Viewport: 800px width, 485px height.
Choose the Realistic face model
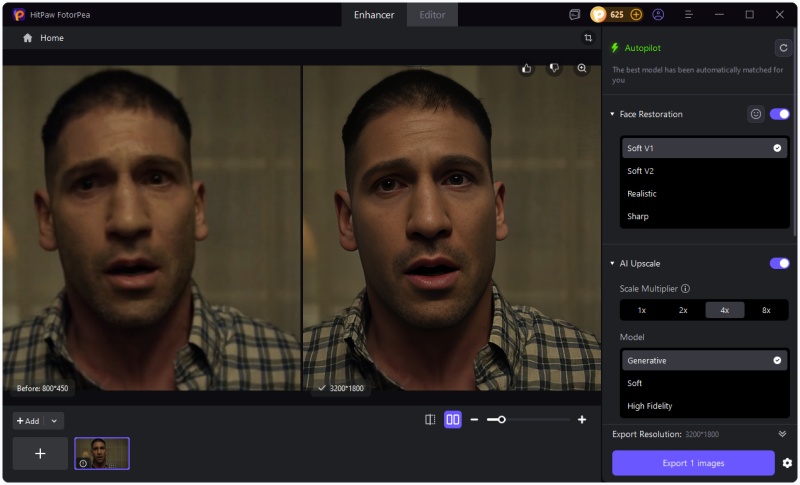642,194
